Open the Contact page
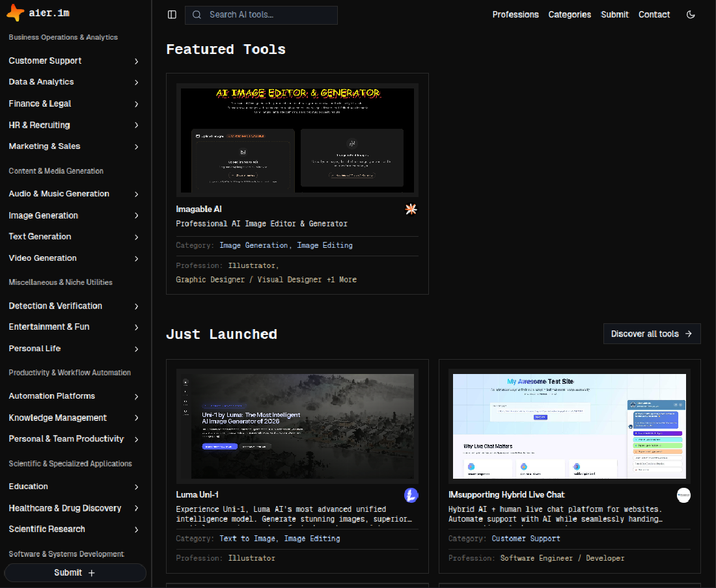 coord(654,14)
